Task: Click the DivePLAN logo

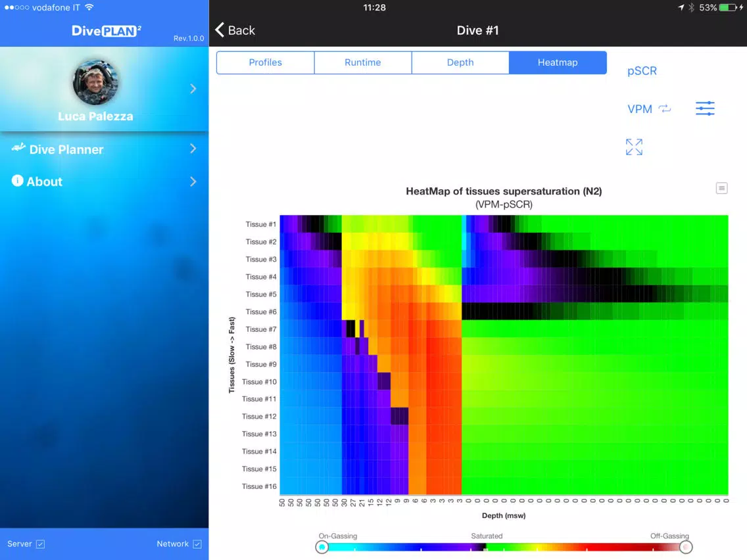Action: click(107, 31)
